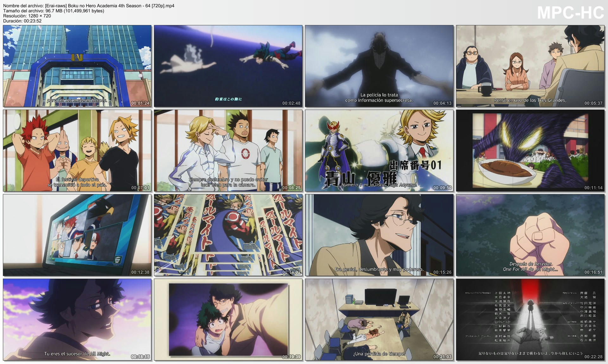The height and width of the screenshot is (364, 608).
Task: Select the thumbnail at 00:21:03
Action: click(379, 320)
